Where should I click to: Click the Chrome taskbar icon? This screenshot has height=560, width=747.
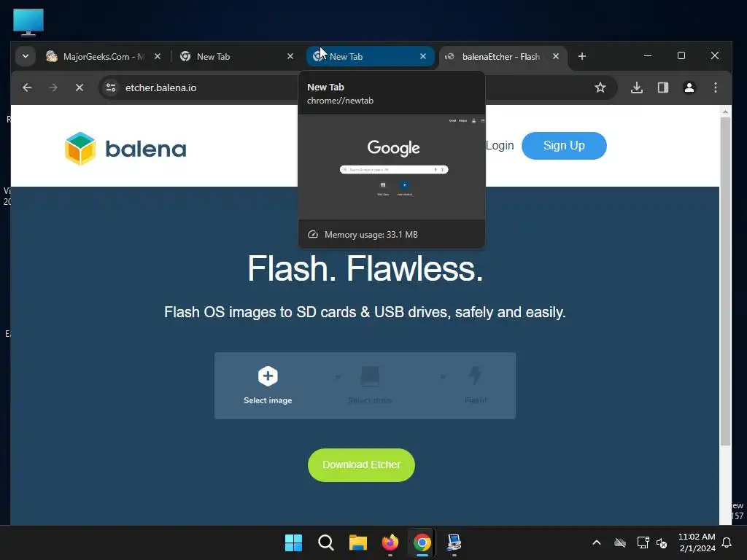(x=422, y=542)
